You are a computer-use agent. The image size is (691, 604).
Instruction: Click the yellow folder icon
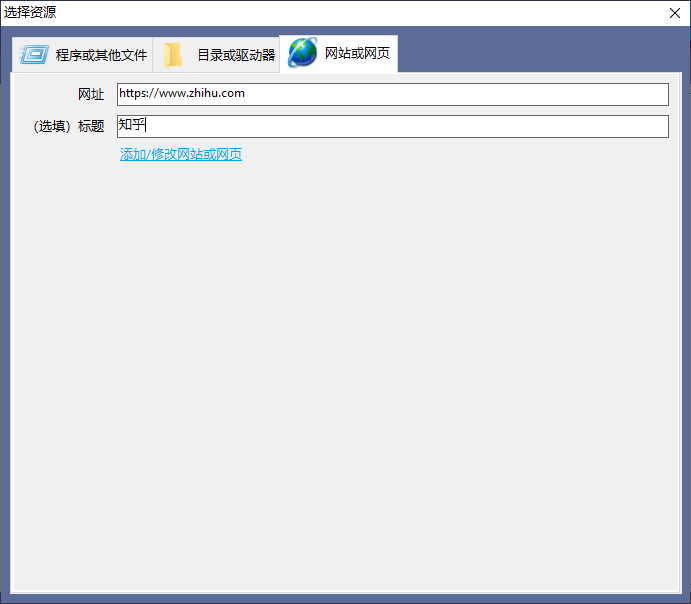click(173, 56)
